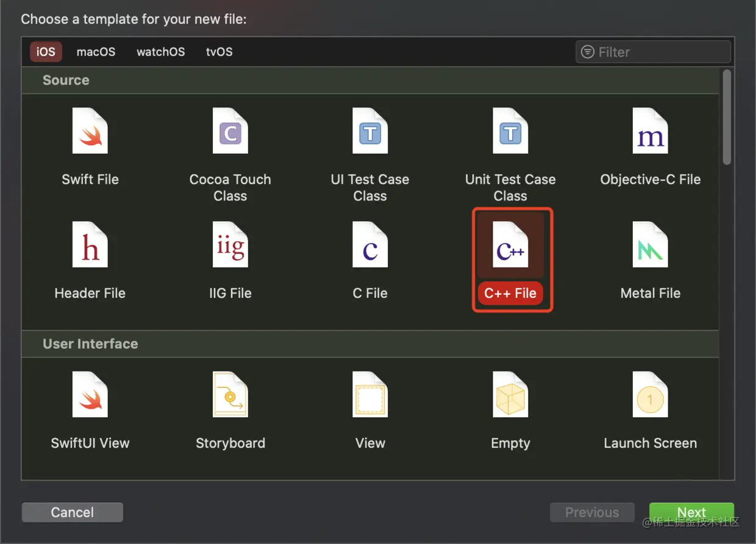
Task: Click the highlighted 'C++ File' label
Action: point(510,293)
